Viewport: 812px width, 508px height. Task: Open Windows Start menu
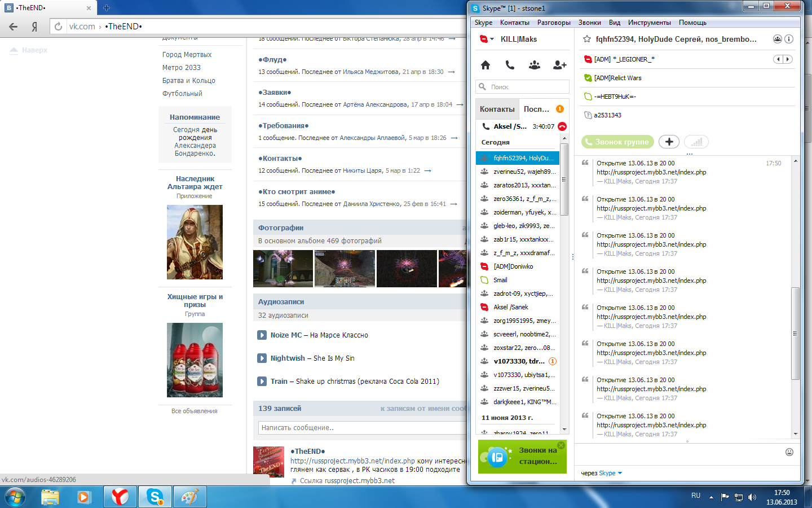15,497
